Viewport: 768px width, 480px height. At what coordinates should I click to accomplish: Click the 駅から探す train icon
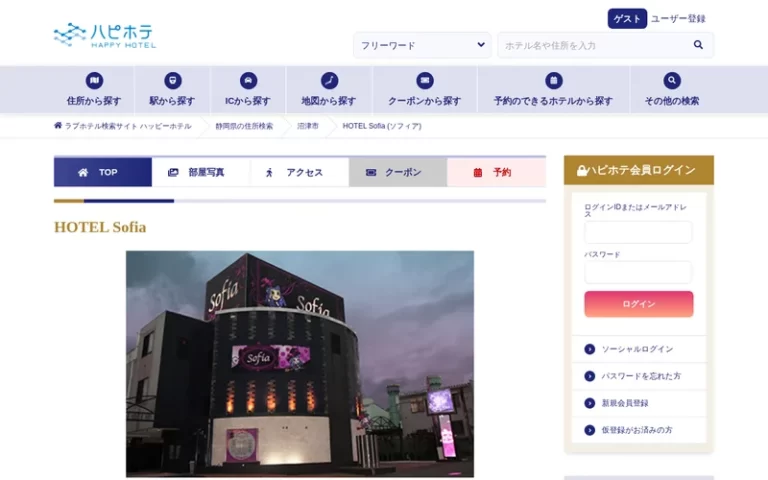click(172, 80)
